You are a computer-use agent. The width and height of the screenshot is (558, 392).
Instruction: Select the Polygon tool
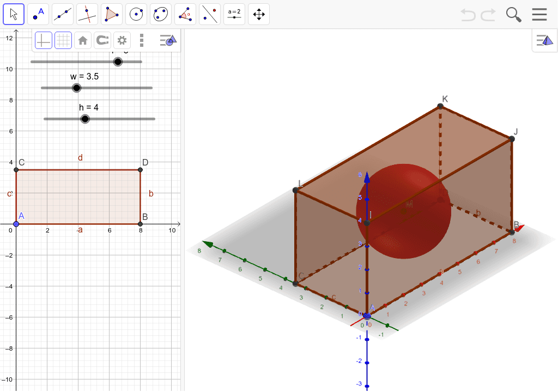[x=111, y=14]
